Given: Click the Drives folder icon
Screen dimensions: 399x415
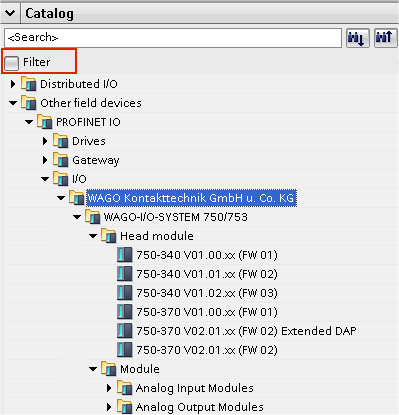Looking at the screenshot, I should (60, 141).
